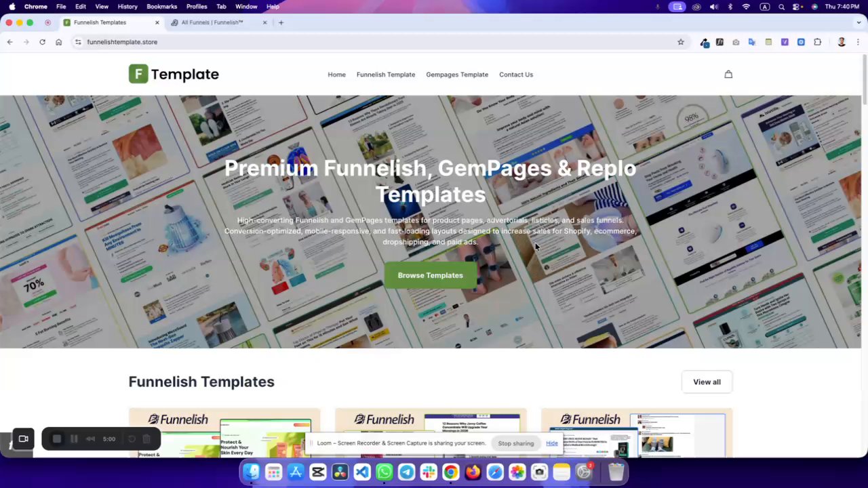
Task: Open CapCut from the dock
Action: click(317, 472)
